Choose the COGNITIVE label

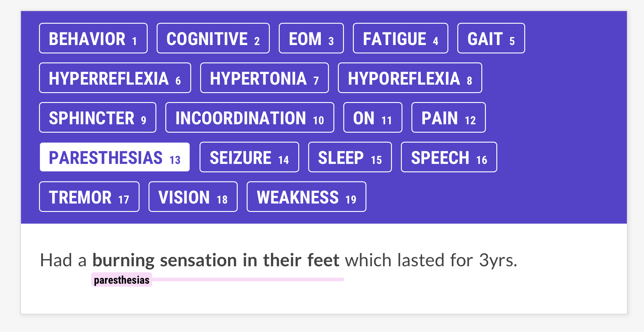click(213, 38)
